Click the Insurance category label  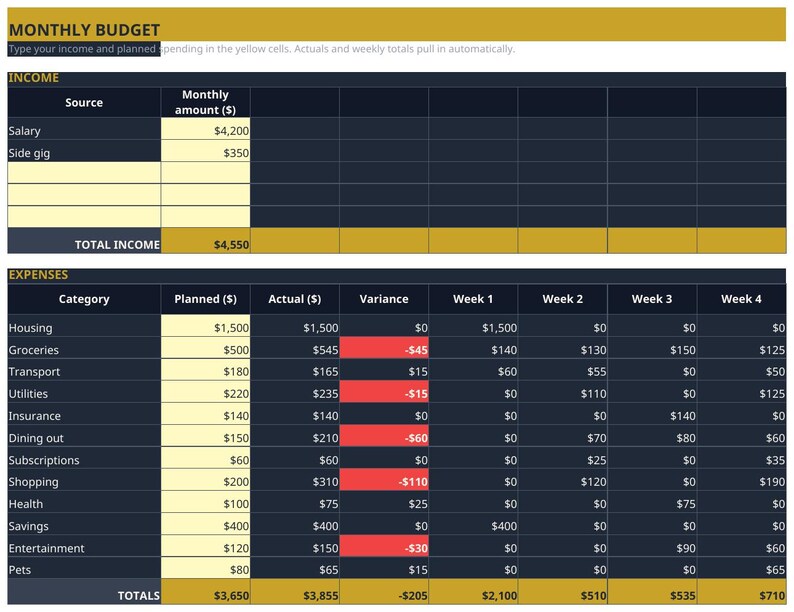pyautogui.click(x=84, y=414)
